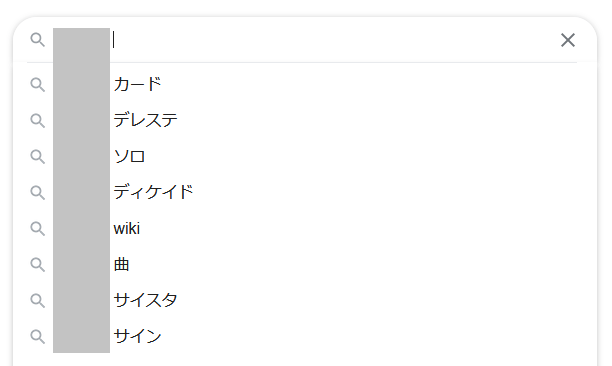Viewport: 612px width, 366px height.
Task: Clear the search field with the X button
Action: [x=568, y=40]
